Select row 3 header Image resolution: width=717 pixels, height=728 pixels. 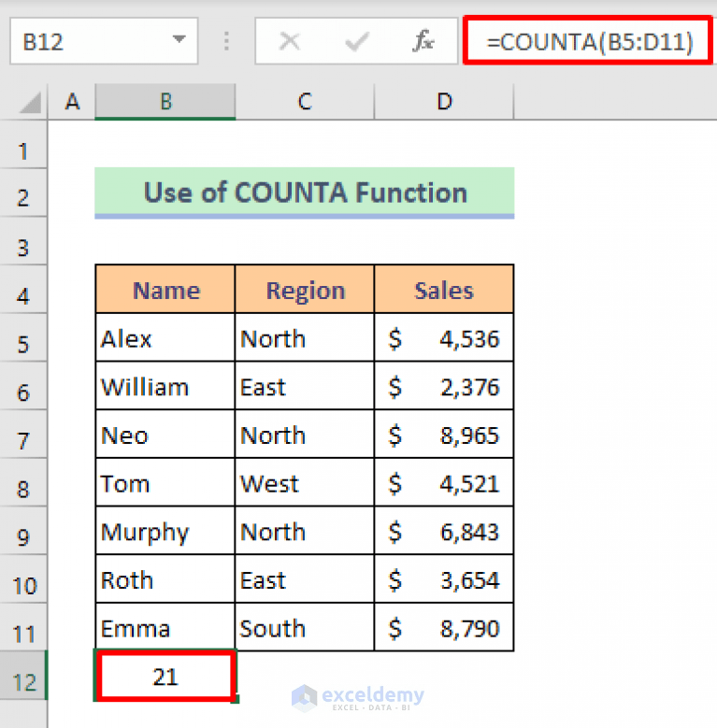(x=23, y=241)
